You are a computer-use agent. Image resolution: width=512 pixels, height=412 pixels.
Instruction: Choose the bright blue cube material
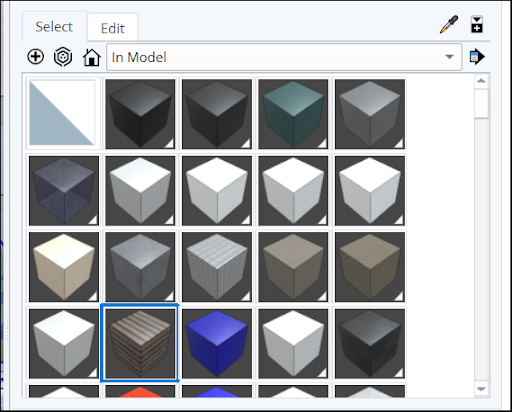coord(217,343)
